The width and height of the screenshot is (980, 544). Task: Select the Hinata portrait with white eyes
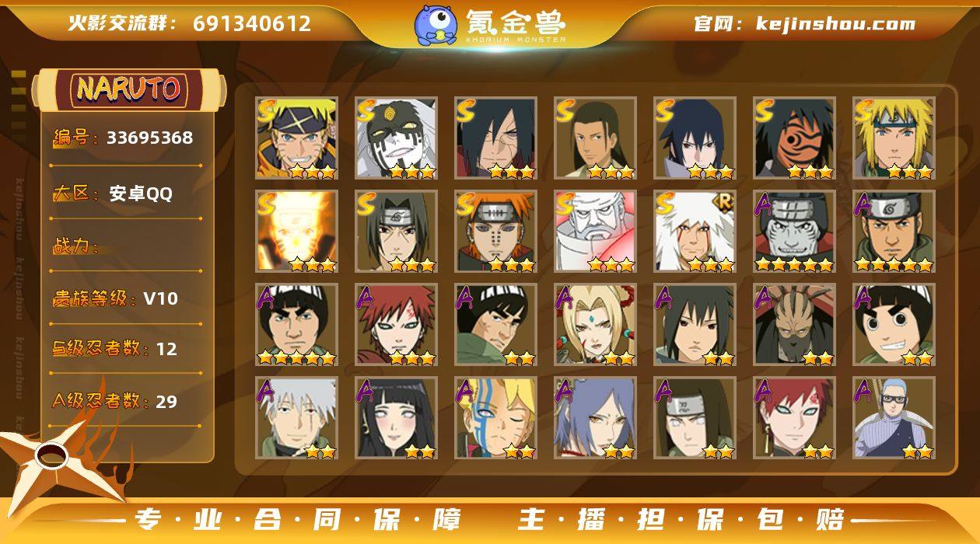tap(396, 418)
